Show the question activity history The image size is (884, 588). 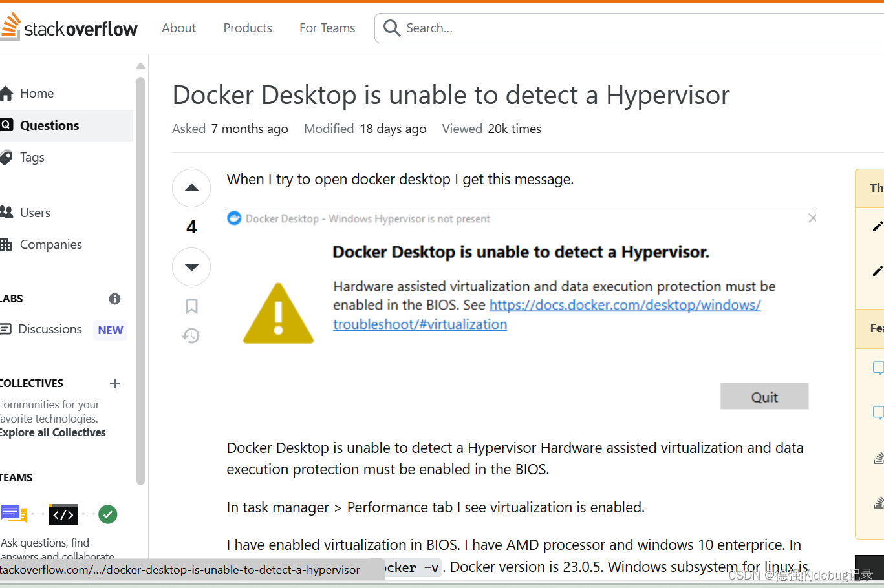point(191,335)
